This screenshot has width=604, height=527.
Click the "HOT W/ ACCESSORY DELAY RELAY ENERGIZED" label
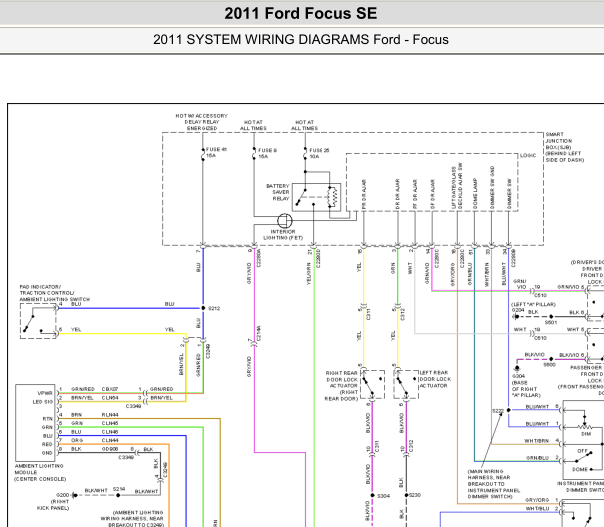tap(202, 122)
